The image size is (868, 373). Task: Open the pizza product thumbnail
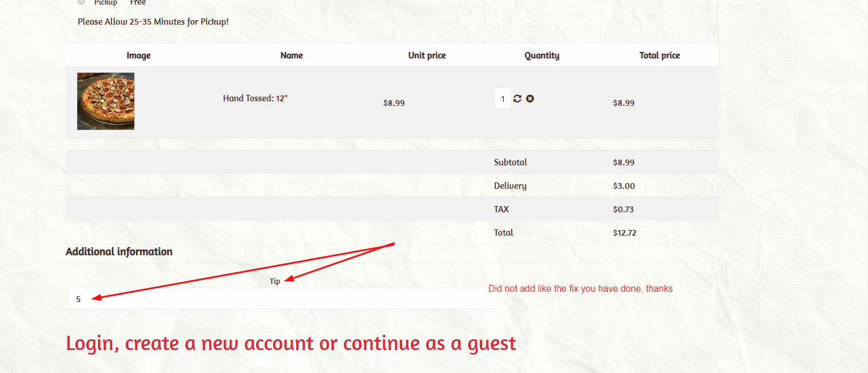click(x=106, y=101)
